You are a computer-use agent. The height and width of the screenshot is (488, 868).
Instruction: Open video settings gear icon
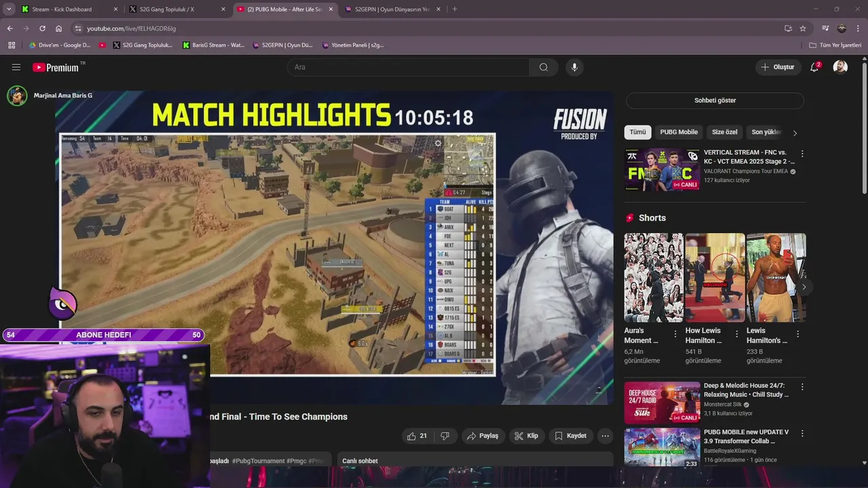[438, 143]
